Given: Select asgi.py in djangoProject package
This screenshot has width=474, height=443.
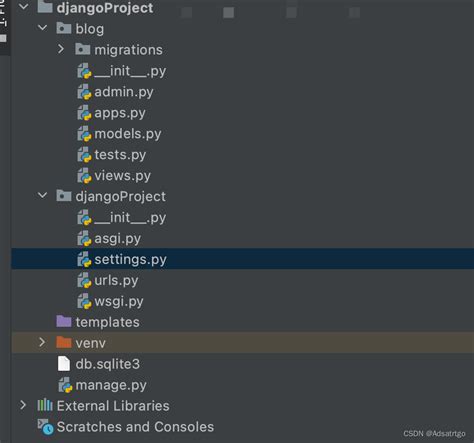Looking at the screenshot, I should click(117, 239).
